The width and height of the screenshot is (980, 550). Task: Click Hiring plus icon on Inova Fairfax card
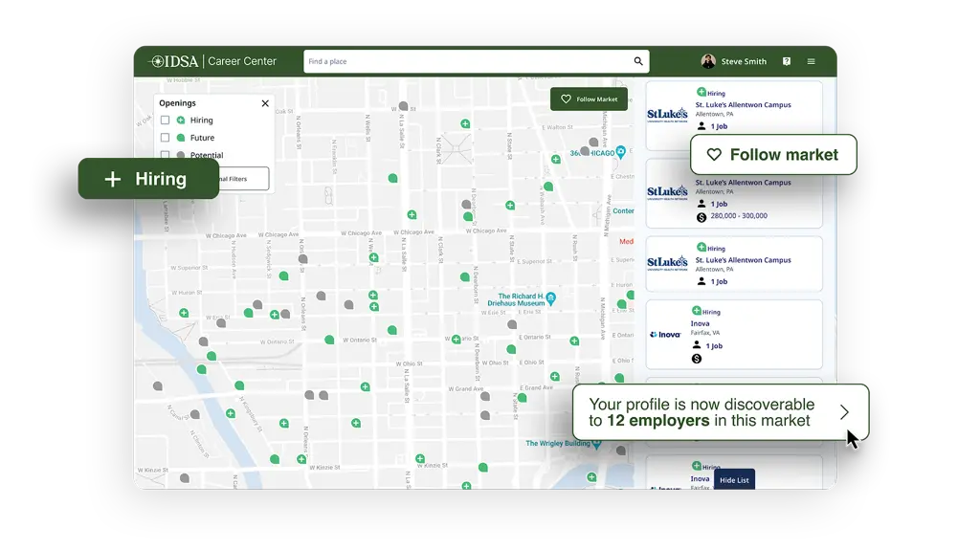tap(697, 311)
